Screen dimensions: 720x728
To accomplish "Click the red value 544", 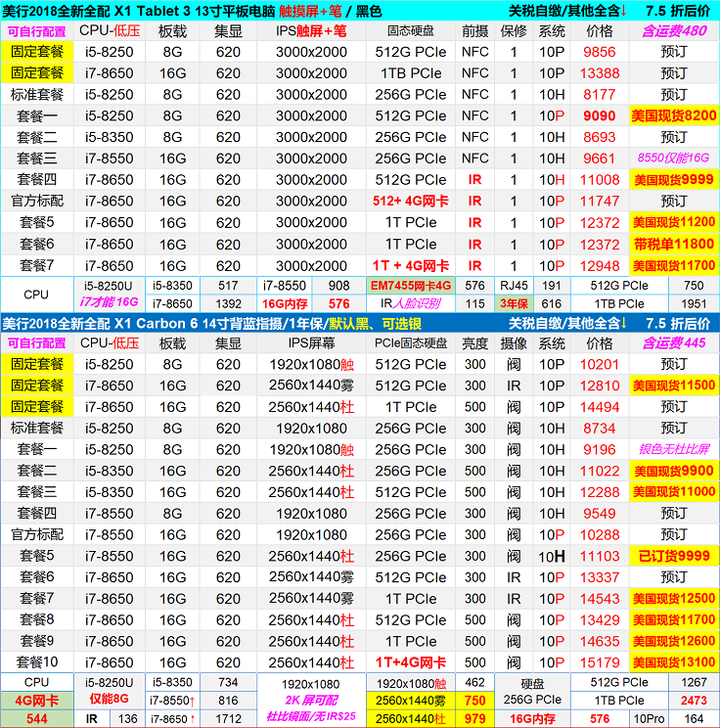I will (37, 719).
